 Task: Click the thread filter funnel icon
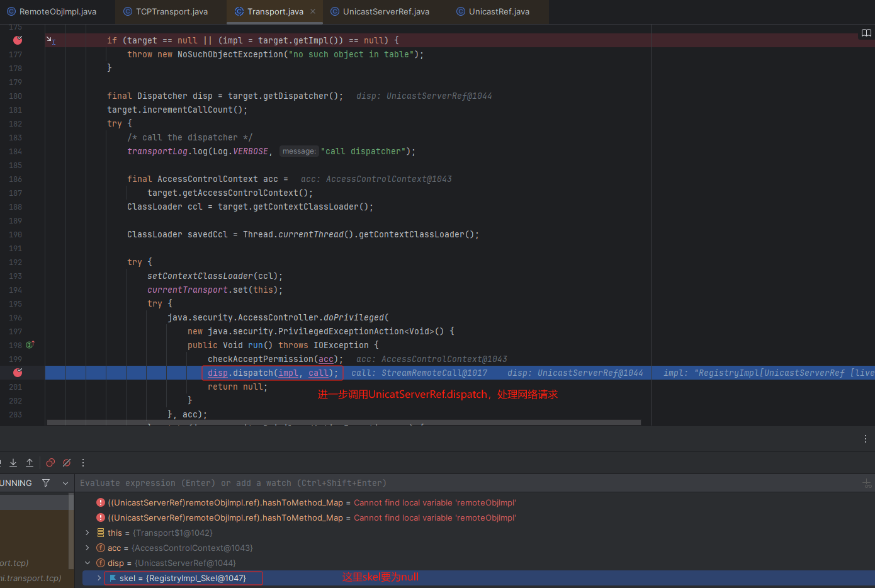[x=46, y=483]
